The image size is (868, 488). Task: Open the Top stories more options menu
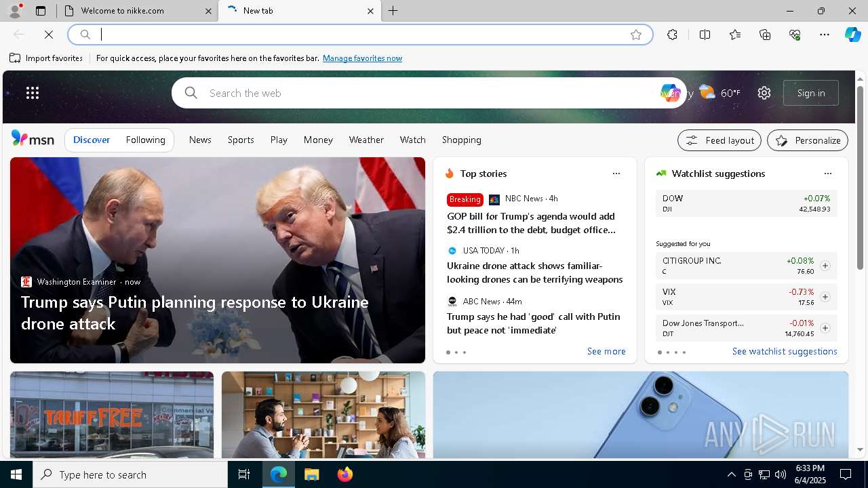616,174
